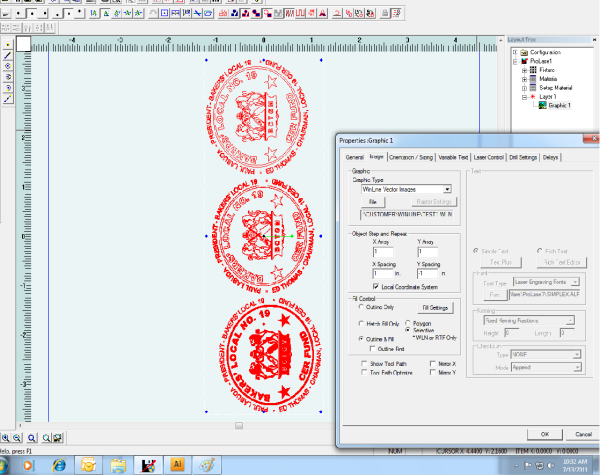Expand the Configuration tree node

(515, 52)
